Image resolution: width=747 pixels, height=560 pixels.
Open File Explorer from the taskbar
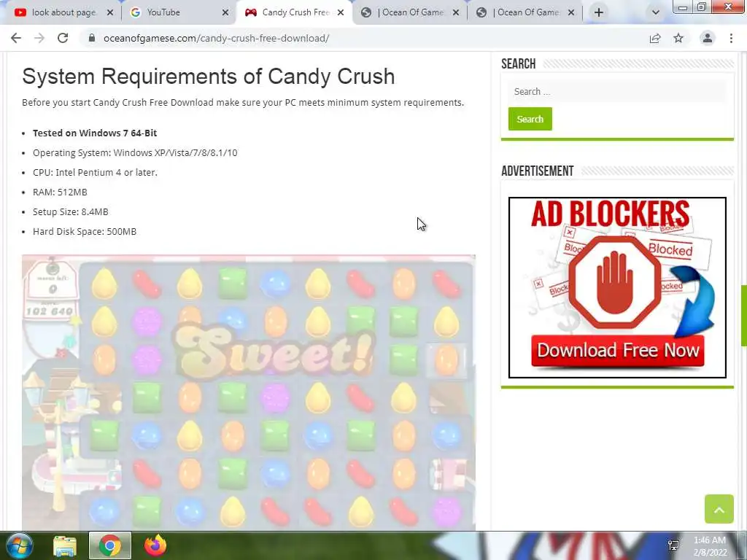65,546
